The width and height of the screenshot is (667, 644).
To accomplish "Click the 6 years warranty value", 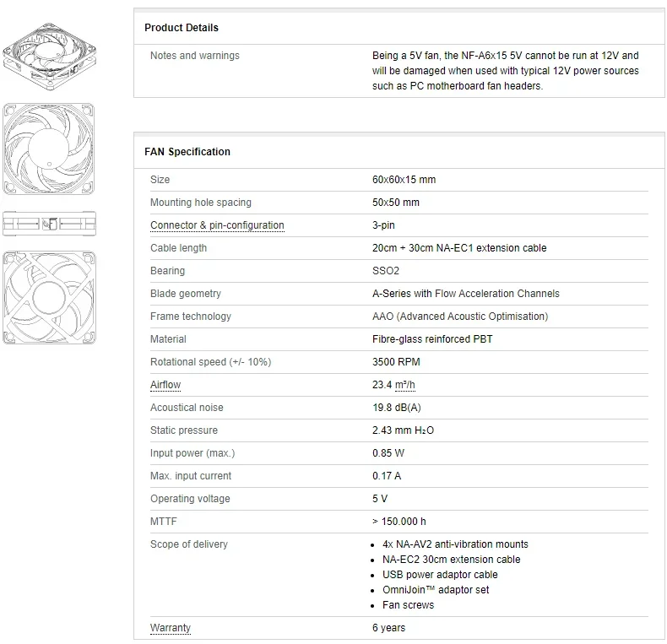I will [388, 628].
